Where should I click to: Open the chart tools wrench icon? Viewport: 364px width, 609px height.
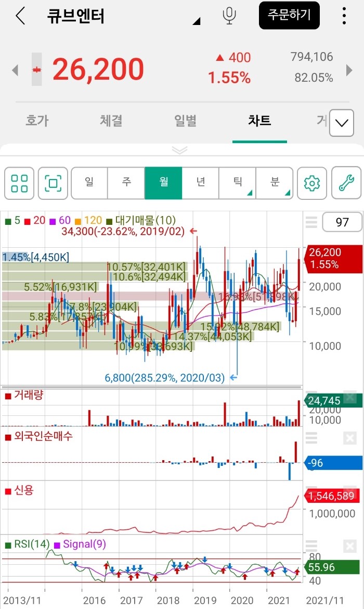(346, 183)
